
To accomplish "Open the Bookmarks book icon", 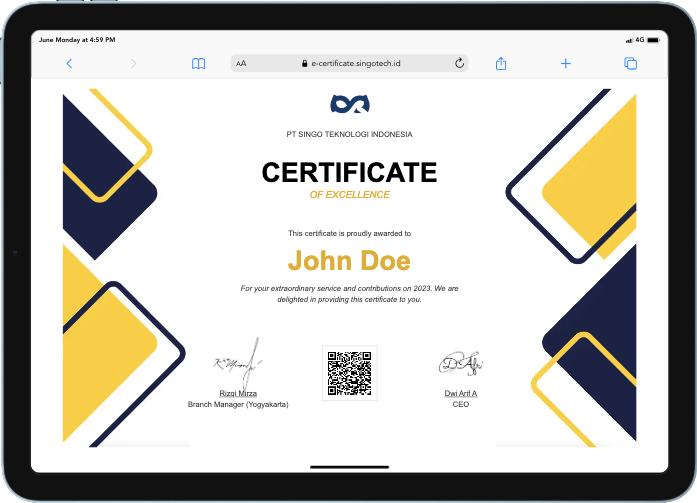I will click(198, 63).
